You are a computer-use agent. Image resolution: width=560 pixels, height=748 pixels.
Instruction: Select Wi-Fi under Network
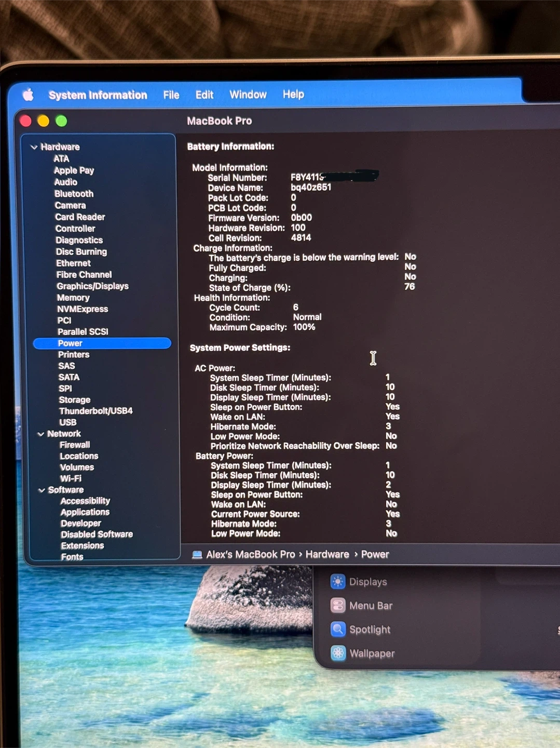71,478
